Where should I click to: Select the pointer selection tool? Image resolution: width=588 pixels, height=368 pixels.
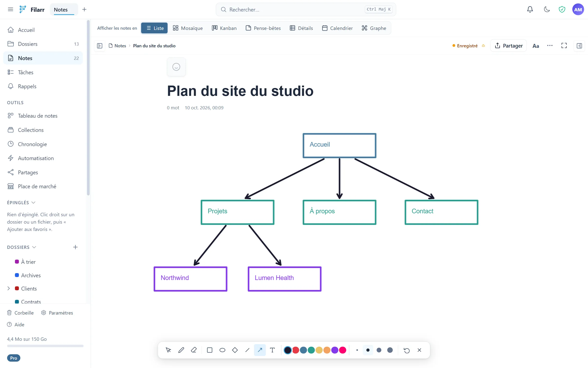tap(168, 350)
